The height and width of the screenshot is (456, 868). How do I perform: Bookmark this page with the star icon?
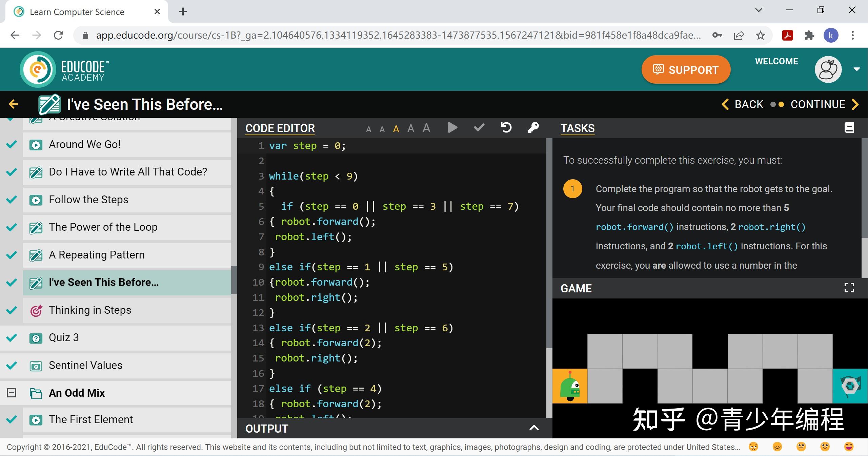[761, 35]
